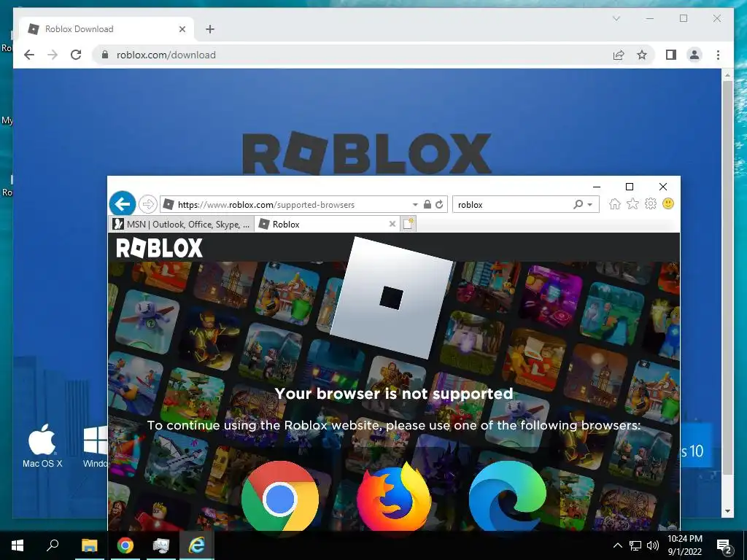Go back in the Chrome window
This screenshot has width=747, height=560.
coord(29,55)
